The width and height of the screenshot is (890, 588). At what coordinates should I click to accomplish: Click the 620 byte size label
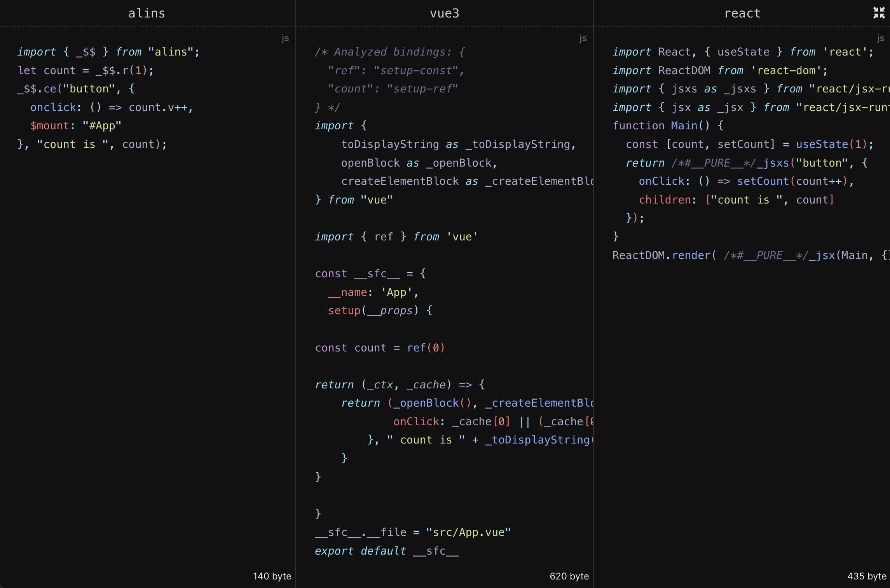tap(569, 576)
